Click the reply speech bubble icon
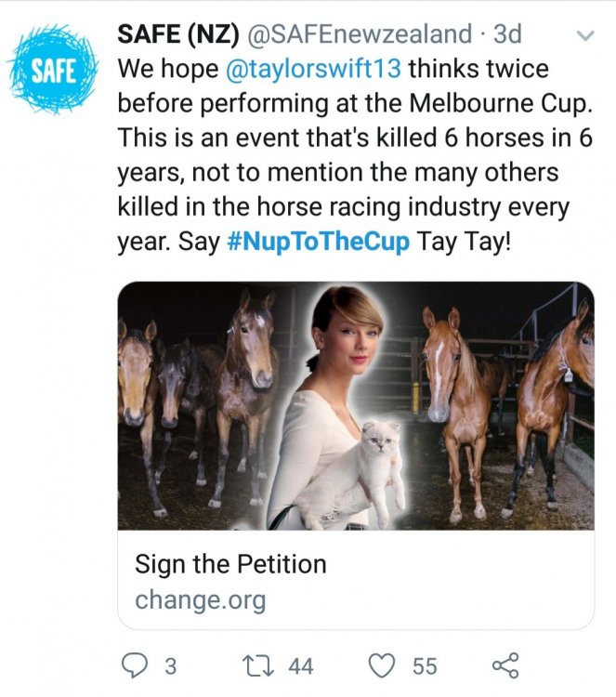Screen dimensions: 616x697 coord(136,665)
